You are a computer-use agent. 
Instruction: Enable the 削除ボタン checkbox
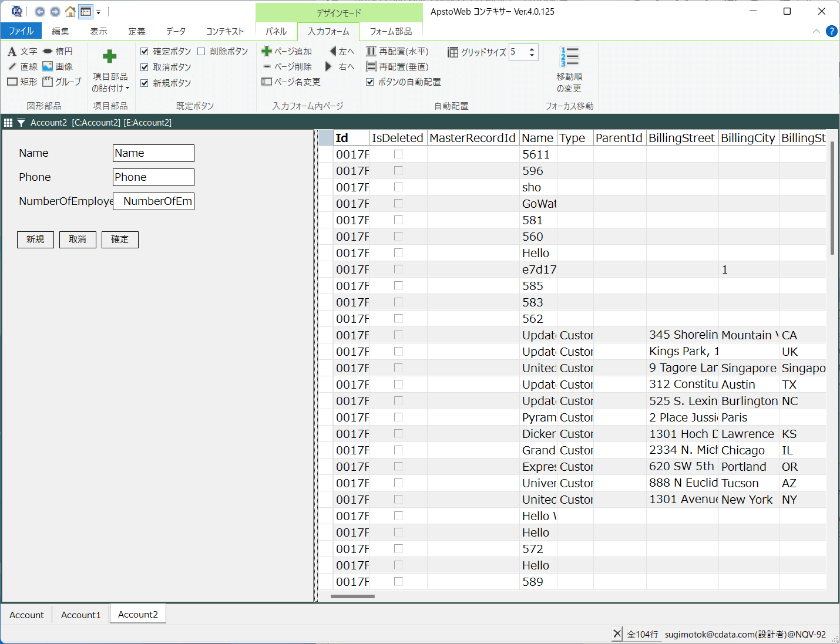click(201, 52)
